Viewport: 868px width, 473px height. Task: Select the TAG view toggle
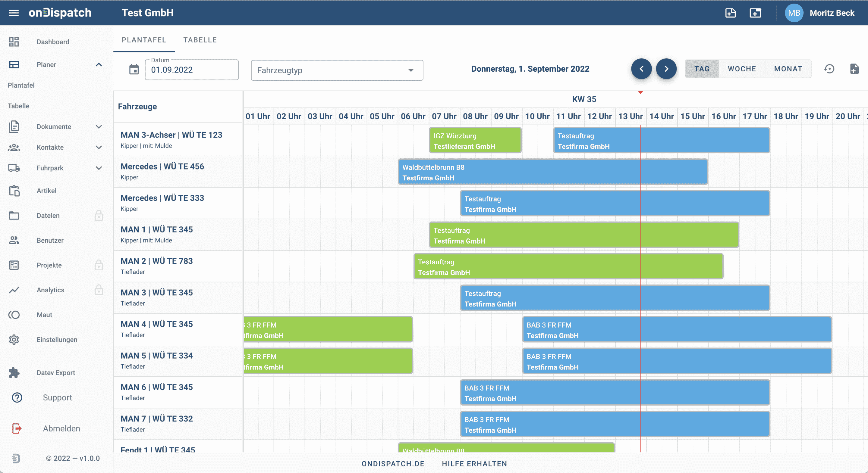click(702, 69)
